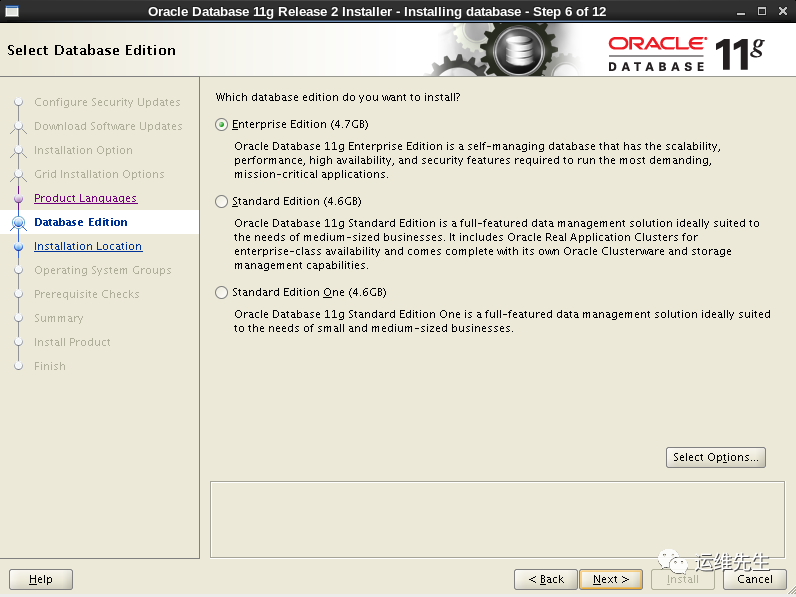This screenshot has height=597, width=796.
Task: Click the Product Languages step marker dot
Action: (19, 198)
